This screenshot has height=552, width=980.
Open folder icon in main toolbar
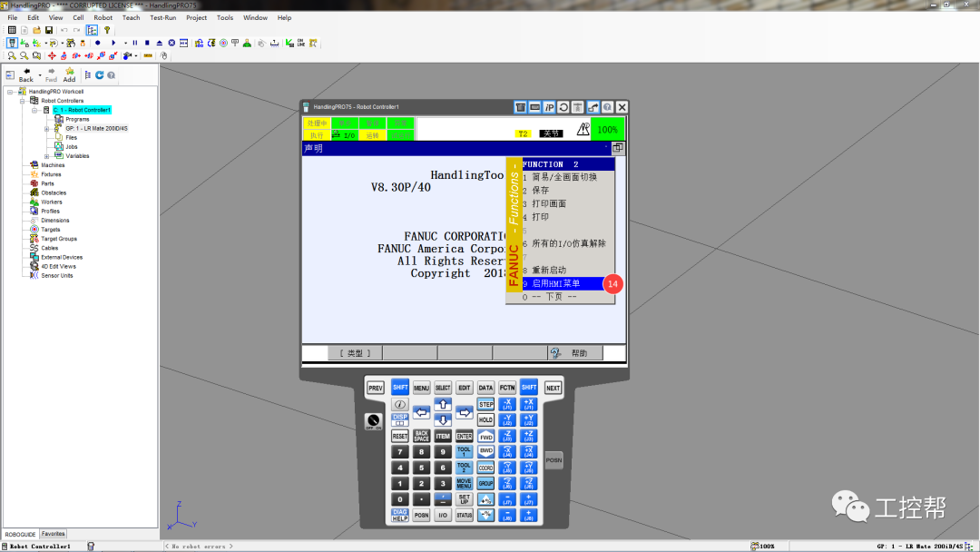click(x=37, y=30)
